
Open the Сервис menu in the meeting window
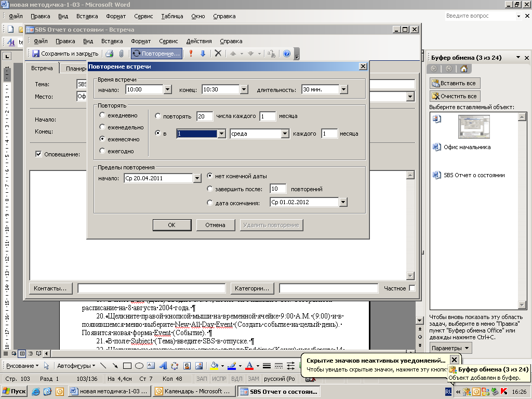[x=168, y=41]
